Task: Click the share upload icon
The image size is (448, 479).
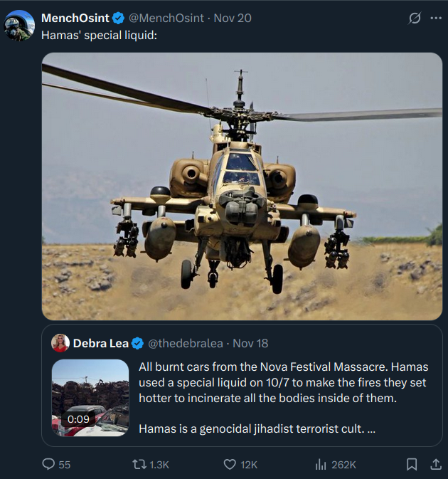Action: (x=436, y=464)
